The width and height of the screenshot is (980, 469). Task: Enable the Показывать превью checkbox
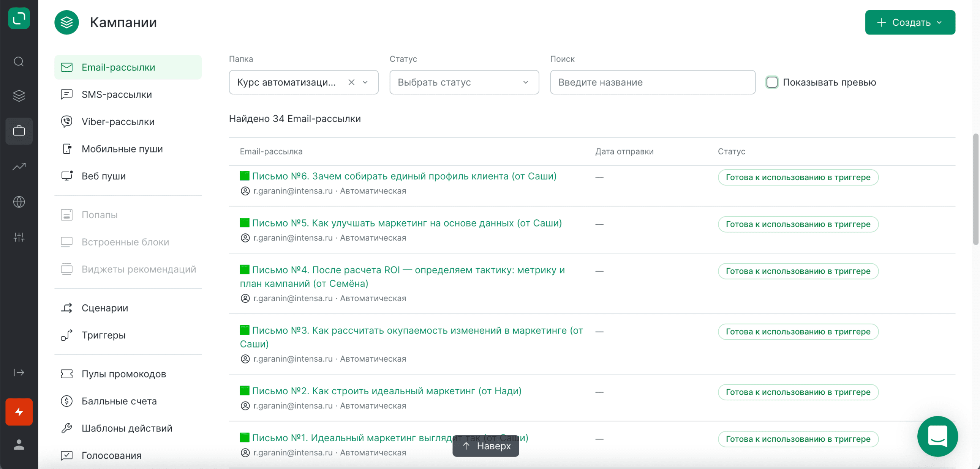(x=771, y=82)
